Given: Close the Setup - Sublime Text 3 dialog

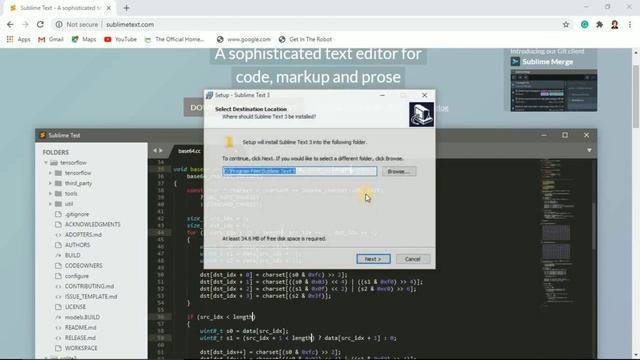Looking at the screenshot, I should pyautogui.click(x=424, y=95).
